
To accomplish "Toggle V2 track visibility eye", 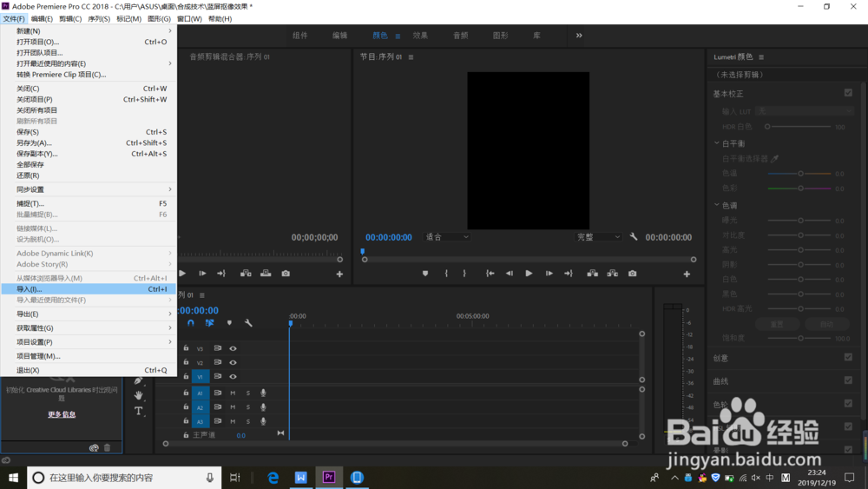I will click(x=233, y=363).
